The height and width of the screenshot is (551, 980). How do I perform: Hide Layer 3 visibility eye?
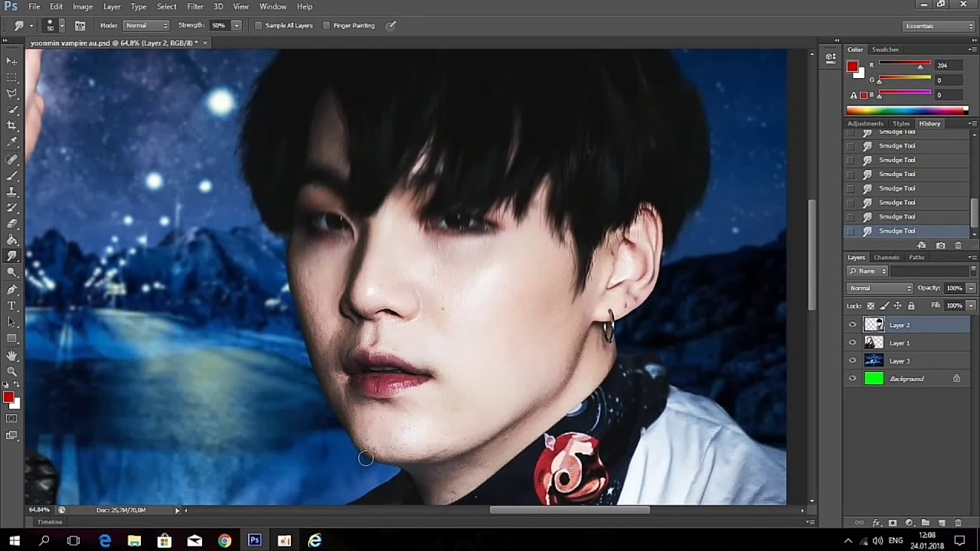[x=852, y=360]
